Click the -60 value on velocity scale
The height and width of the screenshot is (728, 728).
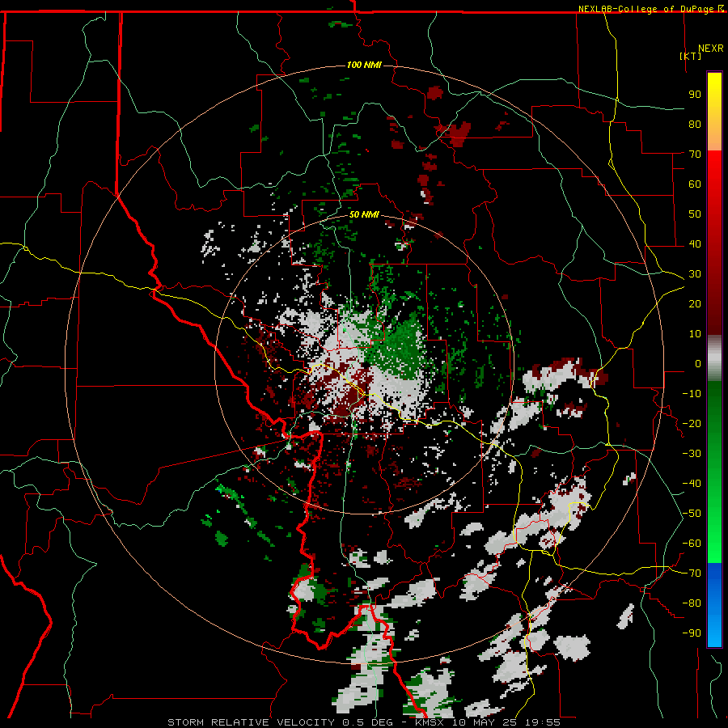coord(692,544)
